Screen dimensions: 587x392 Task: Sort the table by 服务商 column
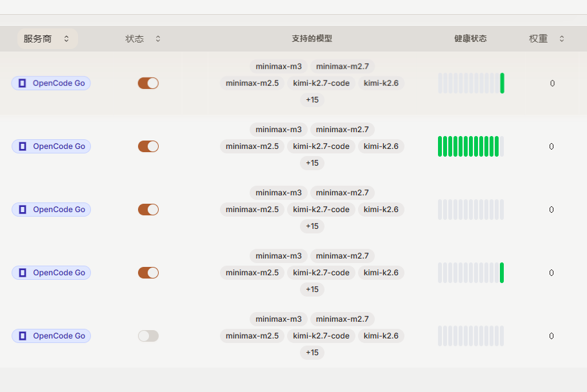point(47,39)
